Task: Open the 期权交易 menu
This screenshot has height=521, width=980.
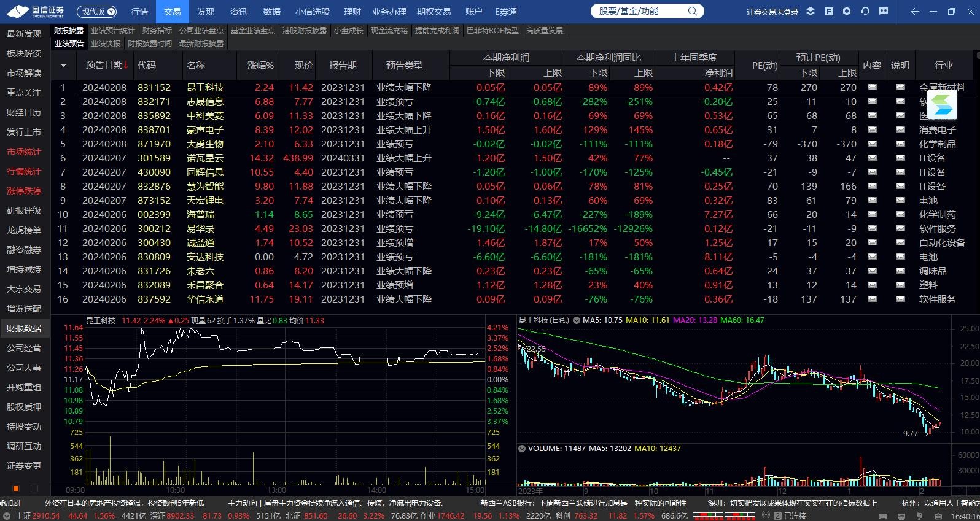Action: point(434,12)
